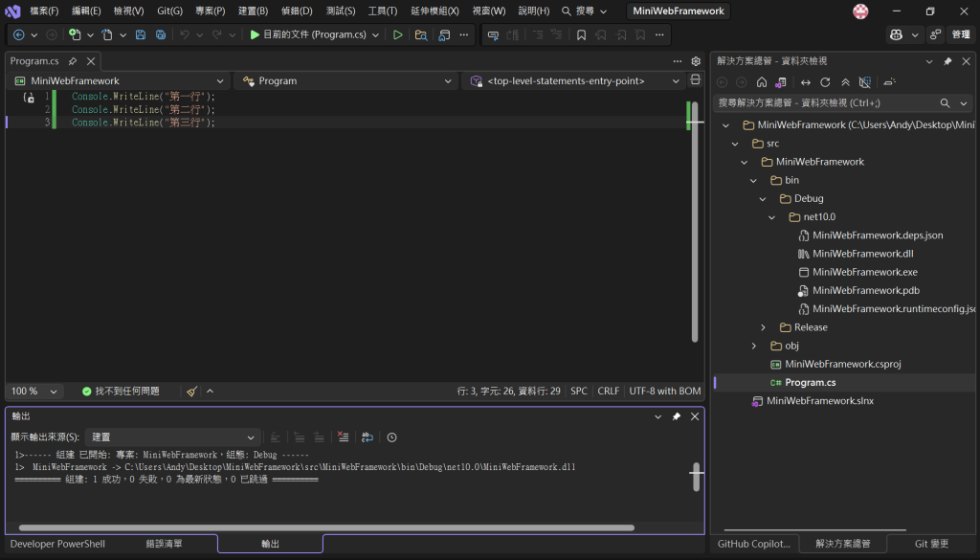The image size is (980, 560).
Task: Click the New Item icon in toolbar
Action: [75, 35]
